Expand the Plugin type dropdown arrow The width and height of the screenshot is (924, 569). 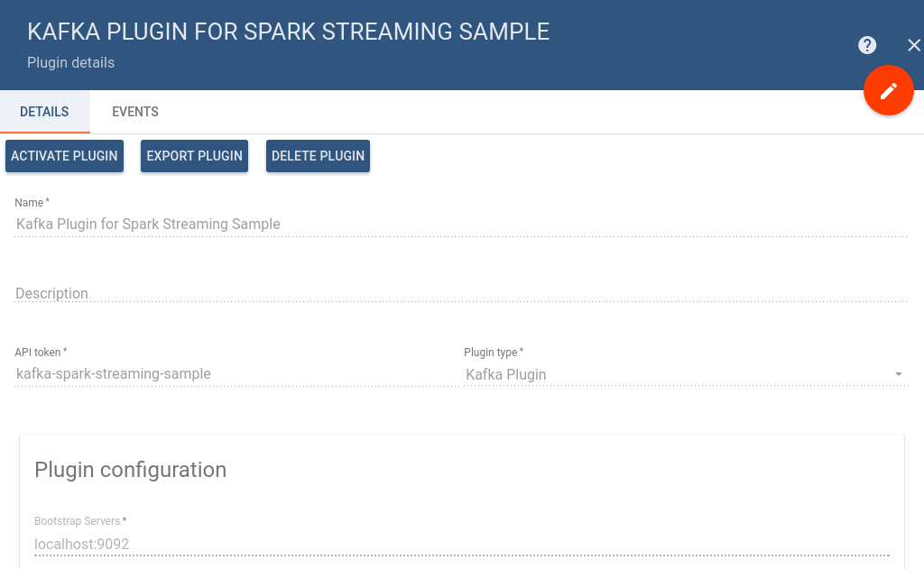pos(898,374)
